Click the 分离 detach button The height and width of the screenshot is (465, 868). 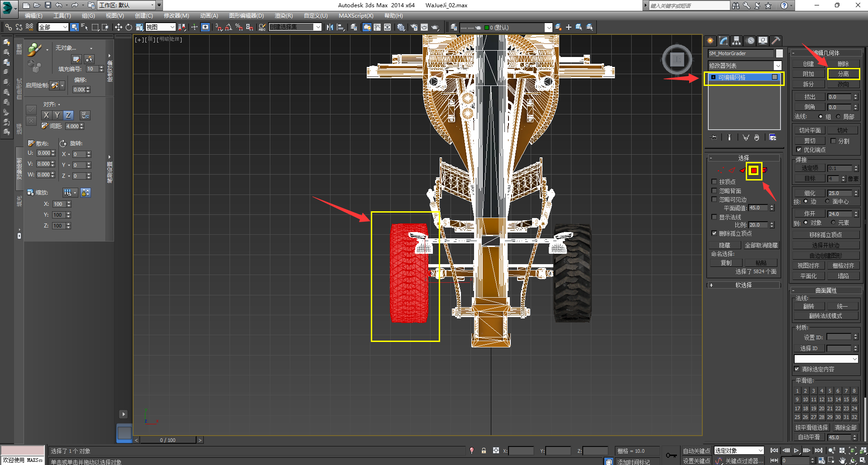coord(843,74)
